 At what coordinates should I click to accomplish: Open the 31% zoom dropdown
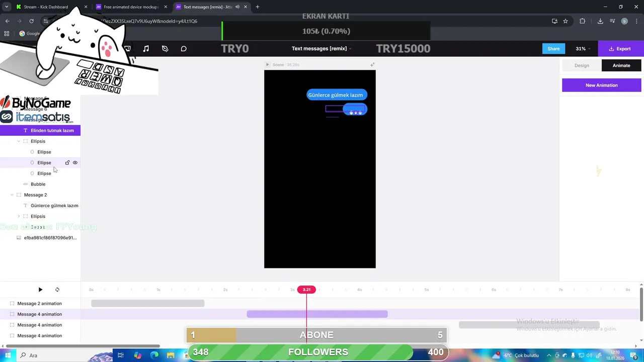pyautogui.click(x=583, y=49)
